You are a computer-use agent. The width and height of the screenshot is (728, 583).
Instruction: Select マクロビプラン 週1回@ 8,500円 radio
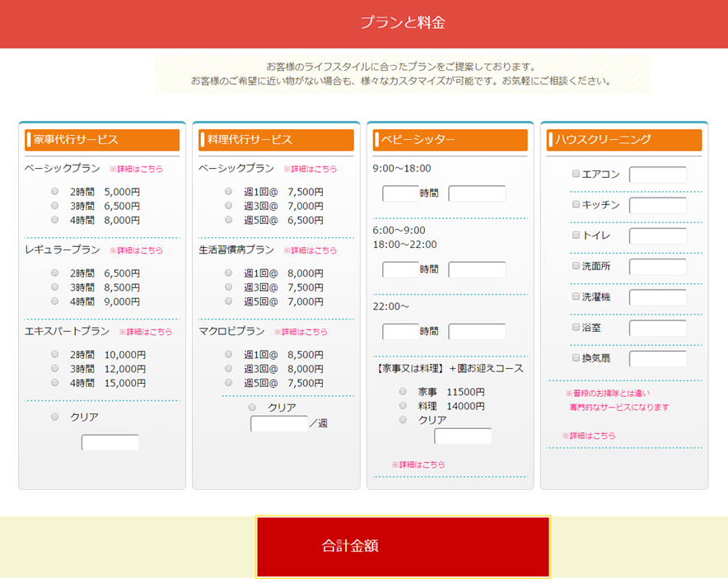coord(228,354)
